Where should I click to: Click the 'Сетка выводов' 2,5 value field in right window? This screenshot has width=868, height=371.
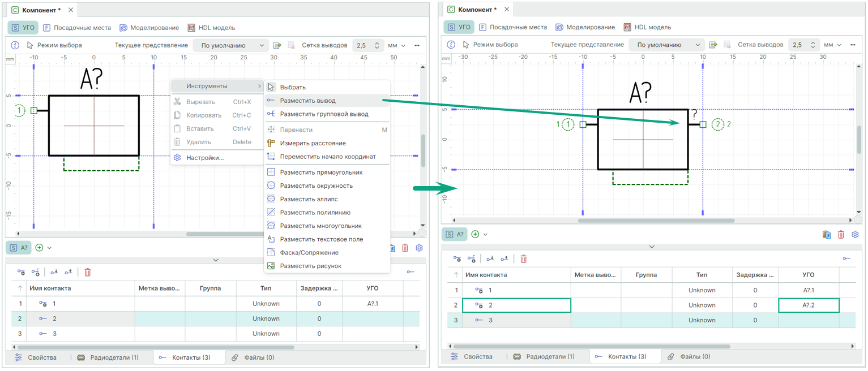(x=798, y=45)
